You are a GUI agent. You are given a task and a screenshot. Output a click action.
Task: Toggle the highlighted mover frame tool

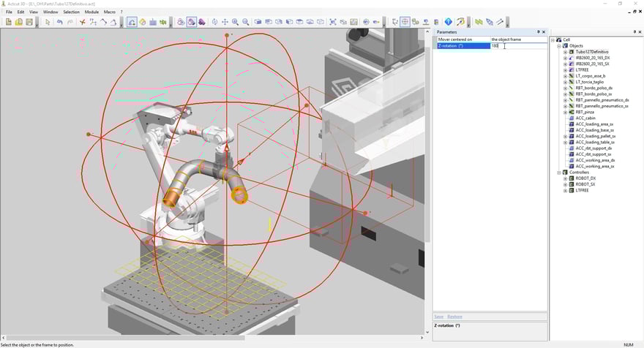405,22
